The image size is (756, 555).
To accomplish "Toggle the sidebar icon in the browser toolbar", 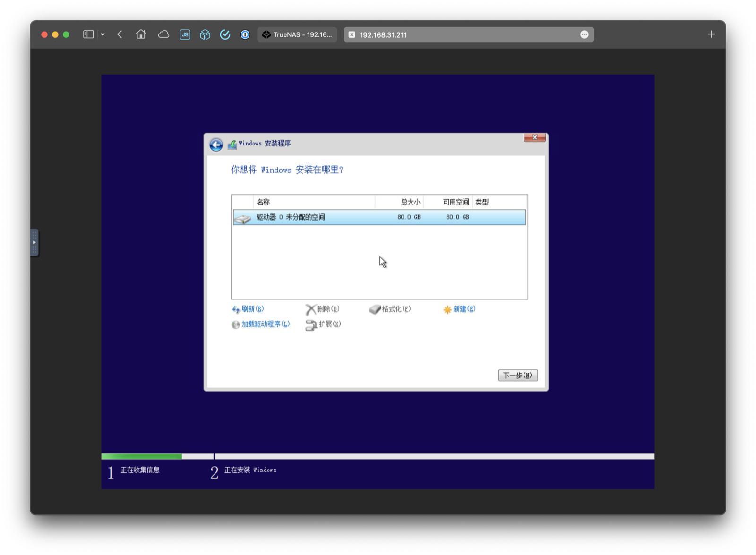I will tap(88, 34).
